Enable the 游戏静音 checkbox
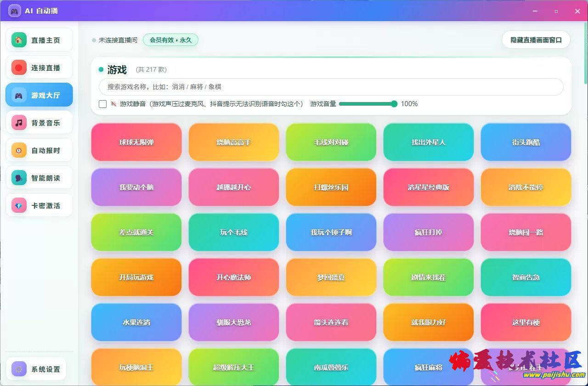The width and height of the screenshot is (588, 386). (103, 104)
